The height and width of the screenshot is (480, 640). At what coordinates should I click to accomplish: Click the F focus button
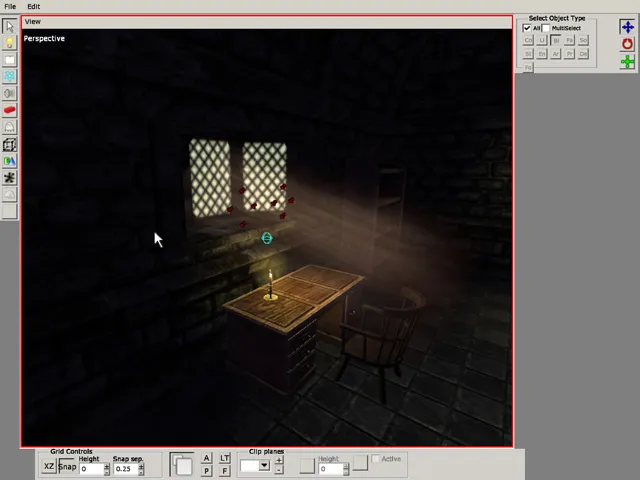[224, 471]
